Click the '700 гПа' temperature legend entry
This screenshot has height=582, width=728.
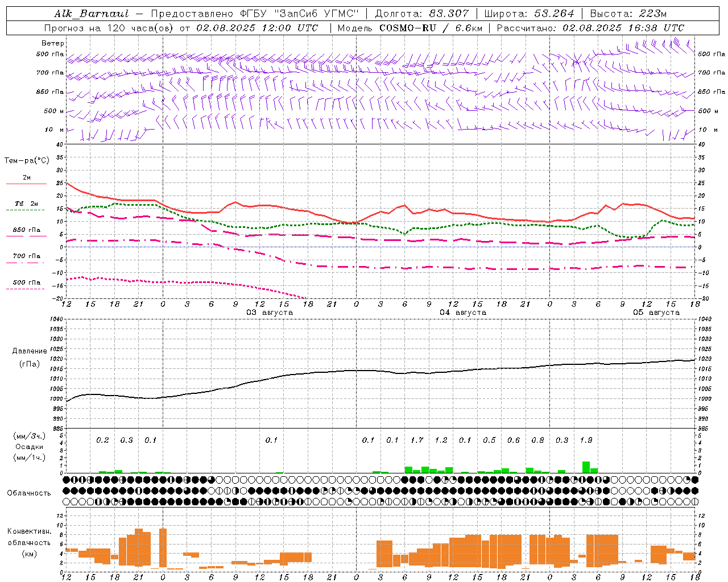click(x=27, y=256)
